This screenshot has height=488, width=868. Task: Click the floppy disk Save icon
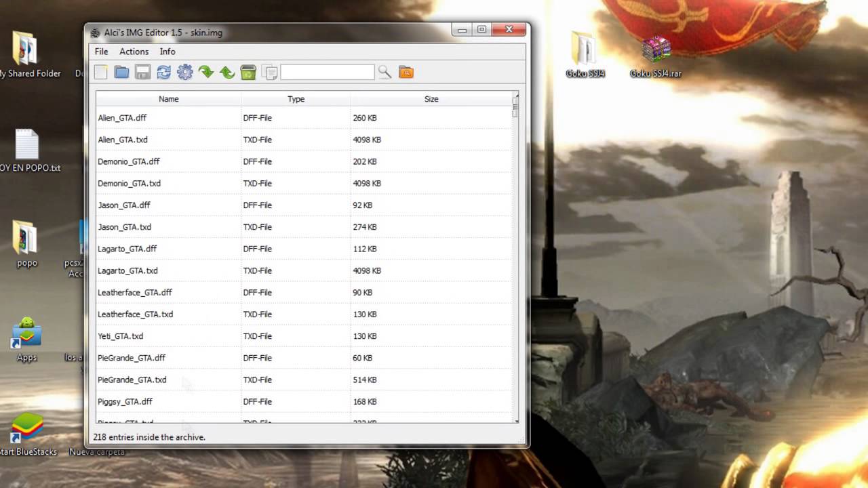tap(142, 72)
